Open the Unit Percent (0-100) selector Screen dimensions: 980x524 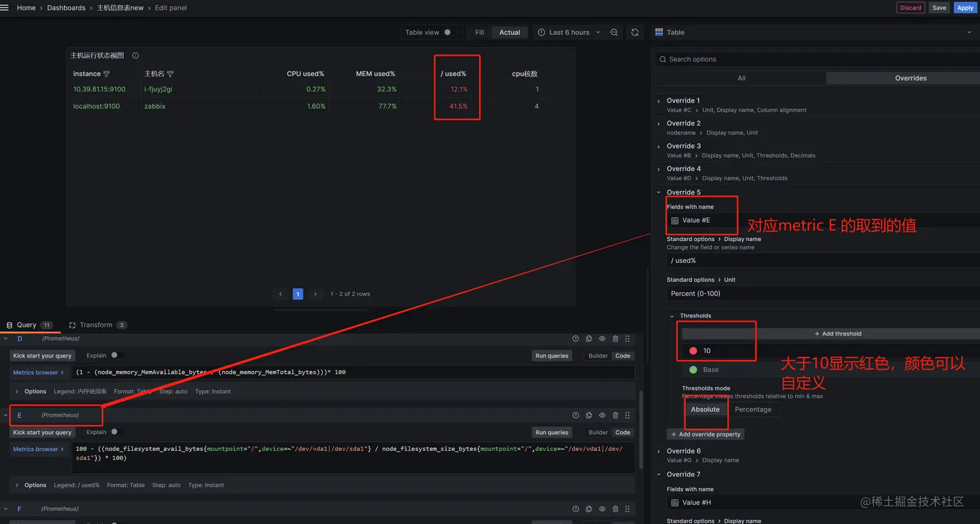click(x=823, y=293)
